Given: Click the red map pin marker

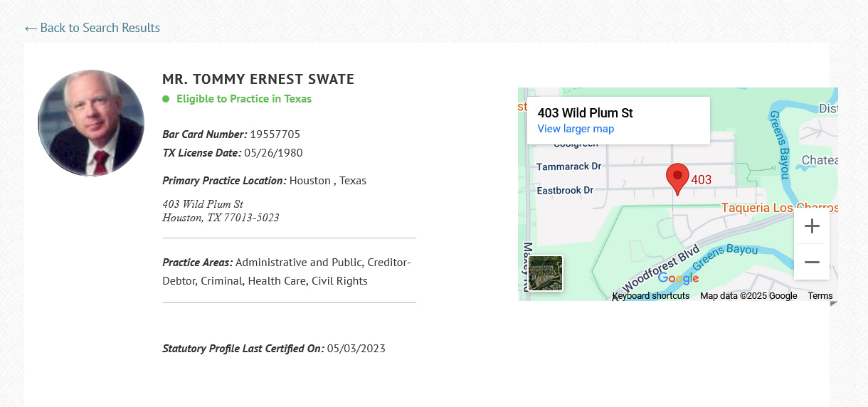Looking at the screenshot, I should (x=677, y=179).
